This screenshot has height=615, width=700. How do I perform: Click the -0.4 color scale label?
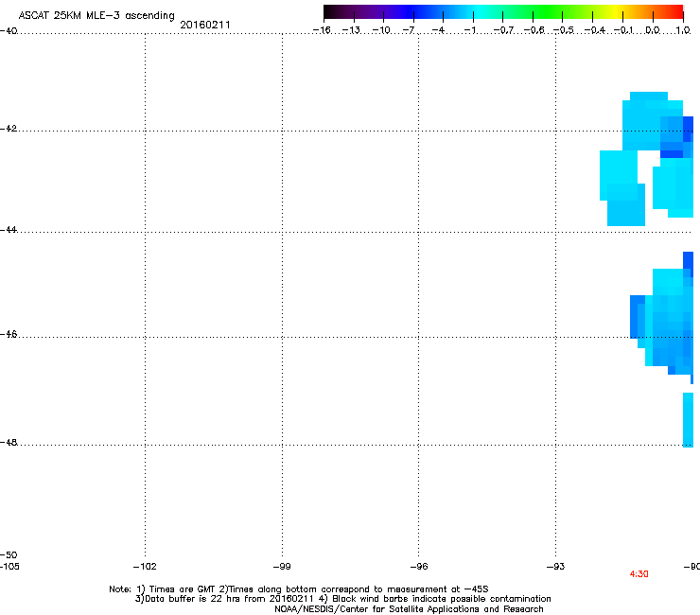pos(595,30)
